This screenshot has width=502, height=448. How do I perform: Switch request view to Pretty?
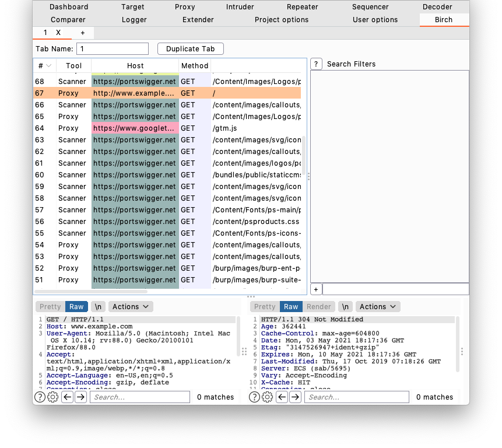pos(50,307)
